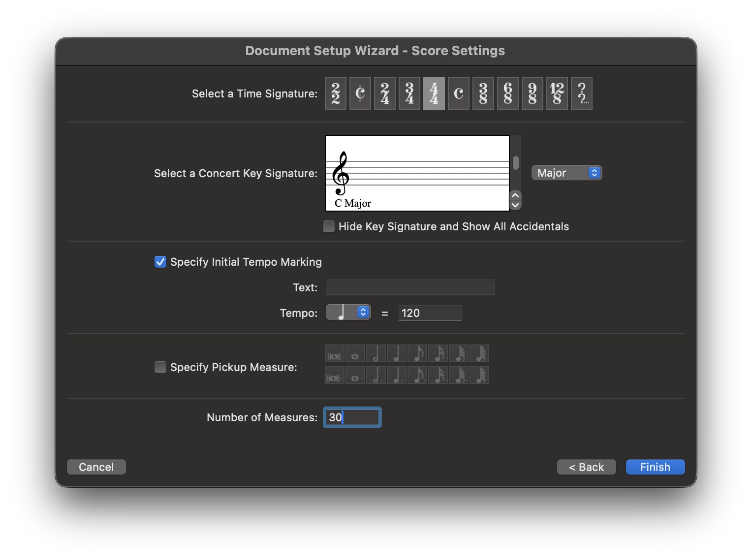Click the key signature up arrow

[x=515, y=195]
